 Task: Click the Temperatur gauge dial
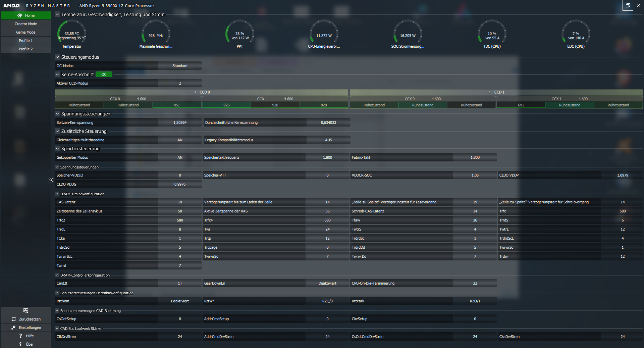(71, 31)
